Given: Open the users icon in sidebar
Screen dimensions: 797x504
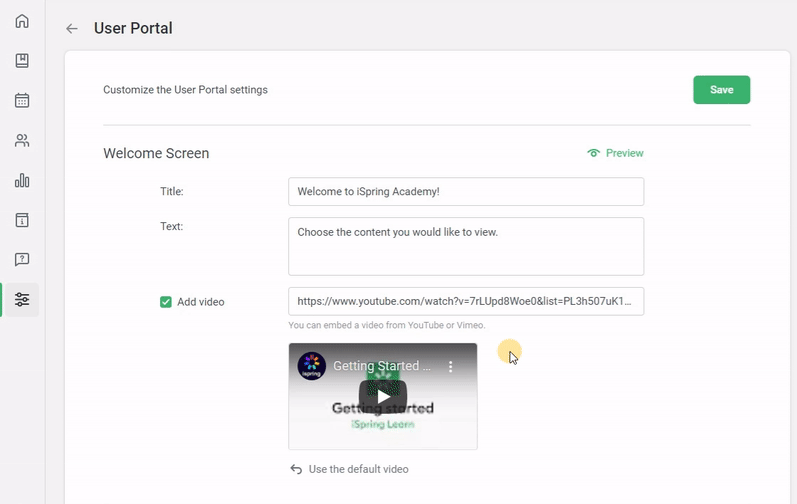Looking at the screenshot, I should point(22,140).
